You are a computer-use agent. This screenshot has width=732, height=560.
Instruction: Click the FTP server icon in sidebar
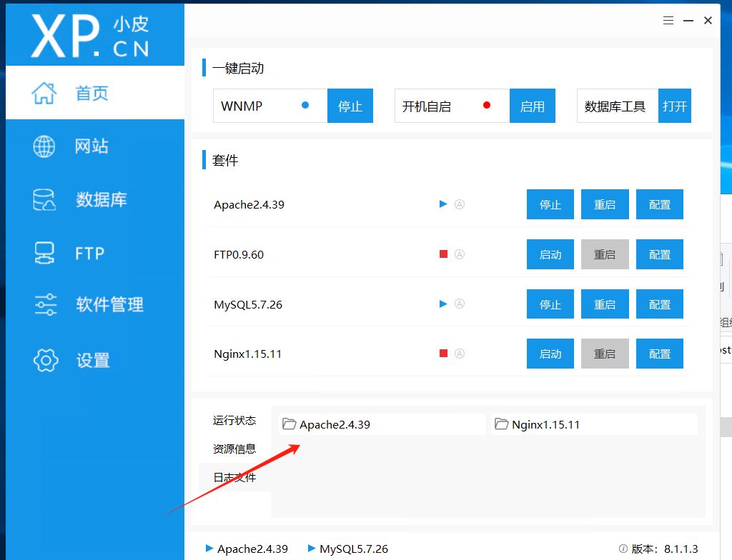44,253
